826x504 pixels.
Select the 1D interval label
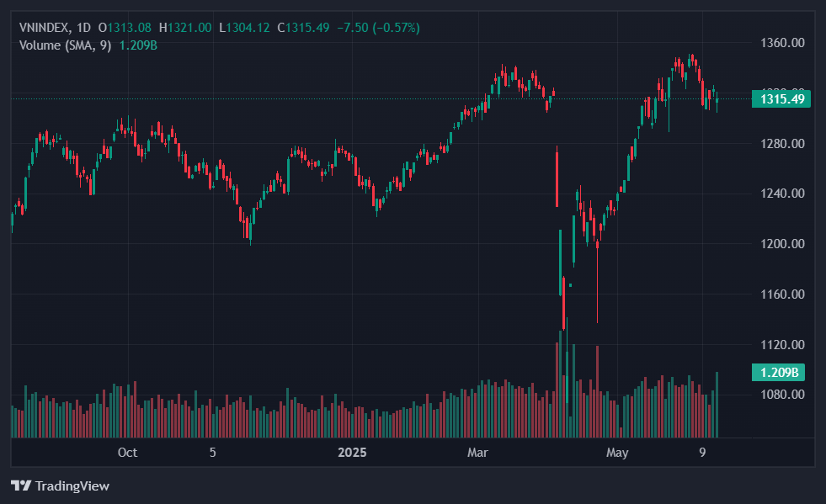[x=83, y=28]
